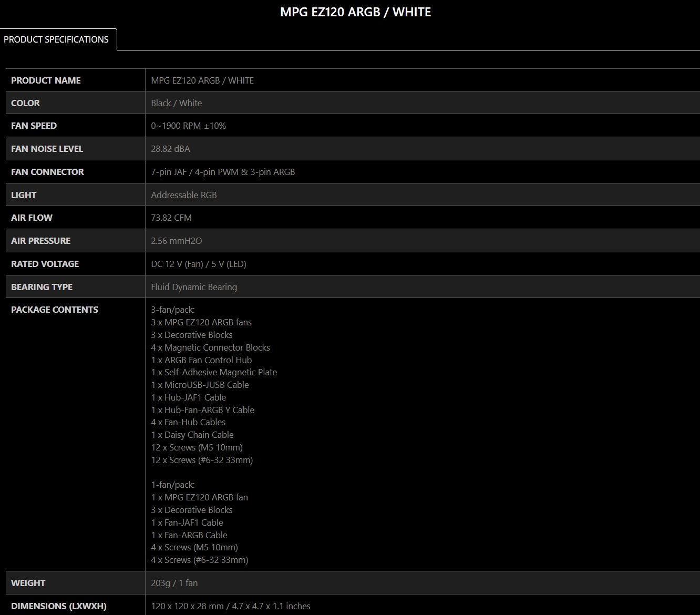This screenshot has width=700, height=615.
Task: Select the 1 x ARGB Fan Control Hub line
Action: coord(201,360)
